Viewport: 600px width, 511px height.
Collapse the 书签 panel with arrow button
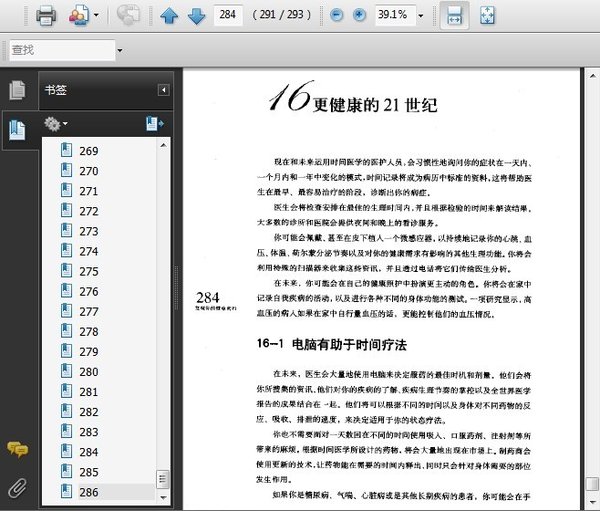tap(163, 90)
